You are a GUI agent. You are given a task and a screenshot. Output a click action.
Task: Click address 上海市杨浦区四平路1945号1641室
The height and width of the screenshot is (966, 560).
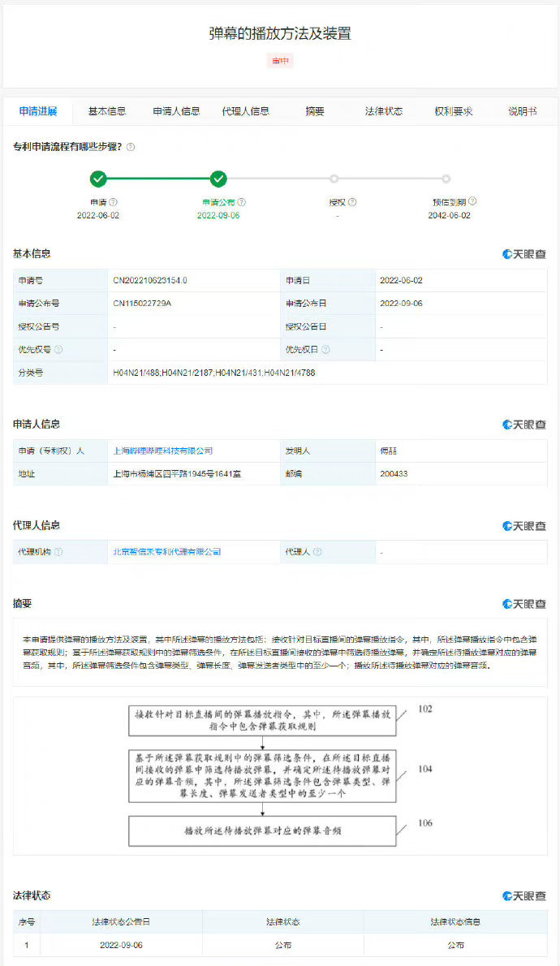pyautogui.click(x=177, y=474)
